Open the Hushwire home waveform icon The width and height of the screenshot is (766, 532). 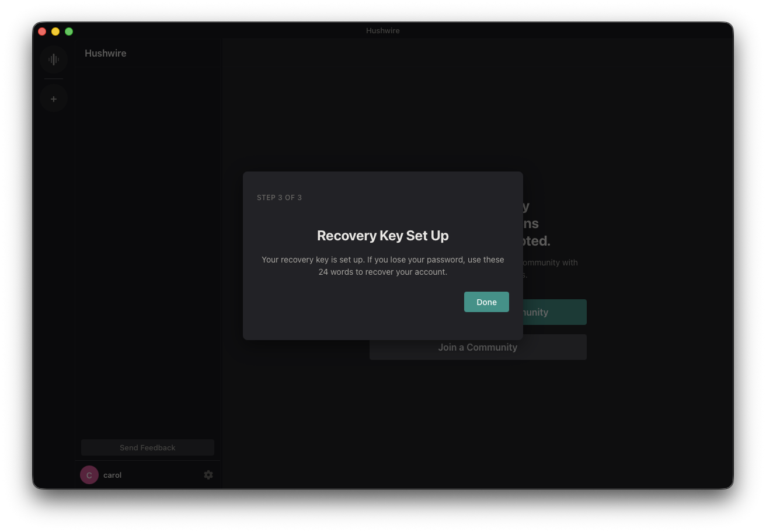pos(54,60)
